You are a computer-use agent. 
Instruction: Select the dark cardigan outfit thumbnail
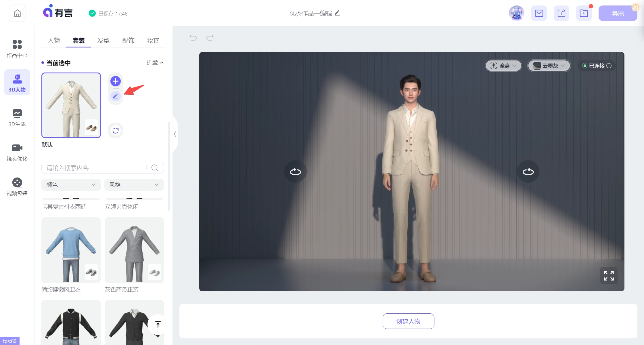click(134, 323)
